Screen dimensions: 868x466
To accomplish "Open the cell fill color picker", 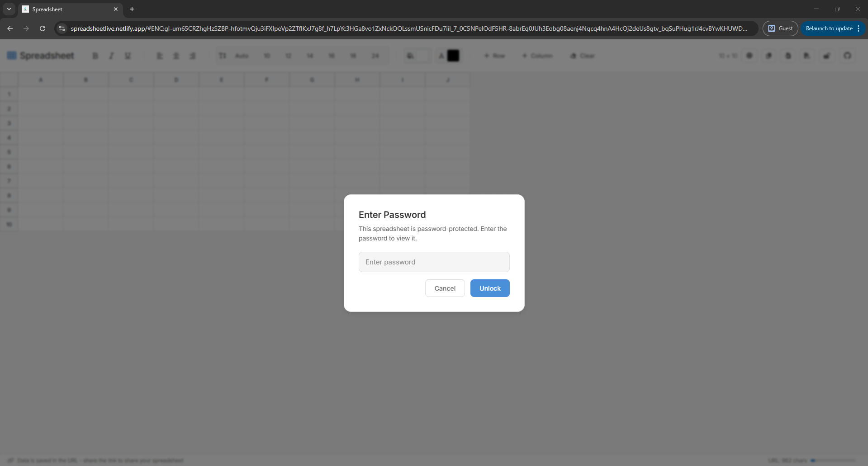I will [x=417, y=56].
